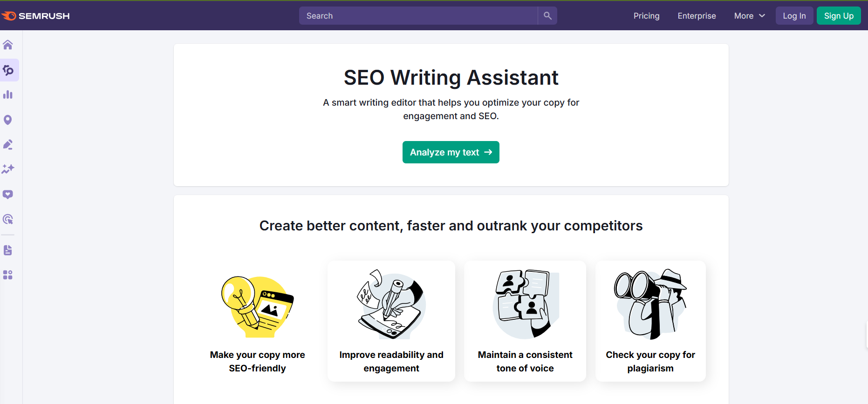Click the Semrush logo
868x404 pixels.
36,15
